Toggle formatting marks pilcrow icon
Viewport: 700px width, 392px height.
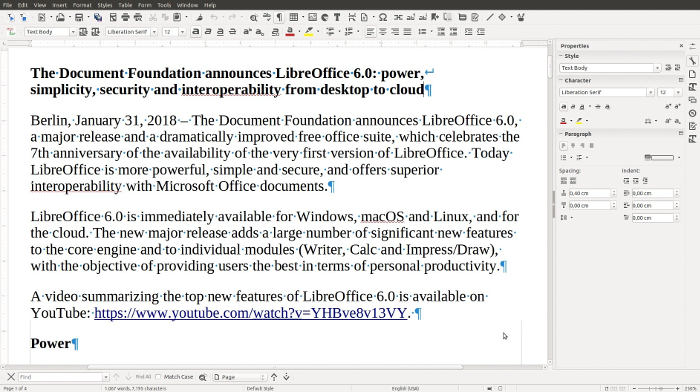[279, 17]
